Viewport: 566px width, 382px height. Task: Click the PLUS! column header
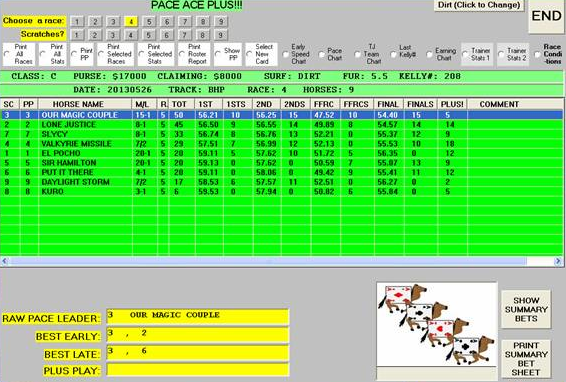coord(452,104)
